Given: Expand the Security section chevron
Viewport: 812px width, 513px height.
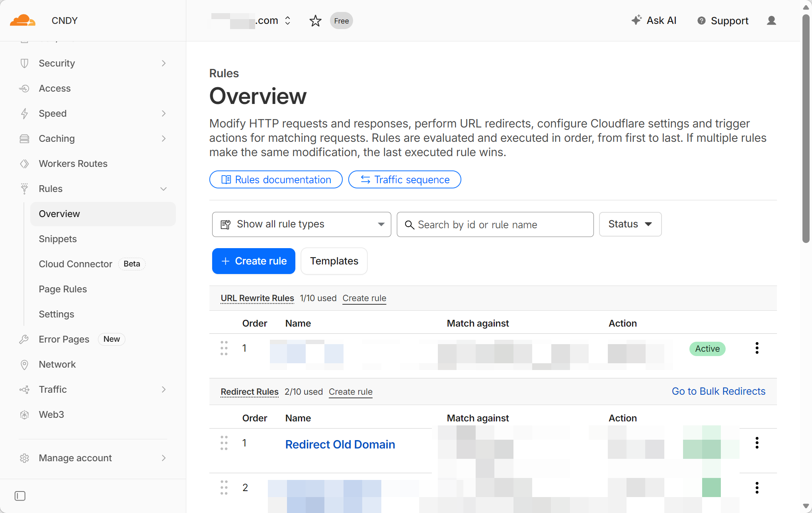Looking at the screenshot, I should click(x=164, y=63).
